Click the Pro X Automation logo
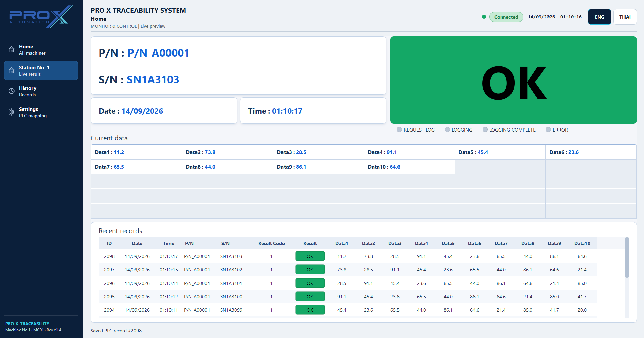Viewport: 644px width, 338px height. pyautogui.click(x=41, y=16)
